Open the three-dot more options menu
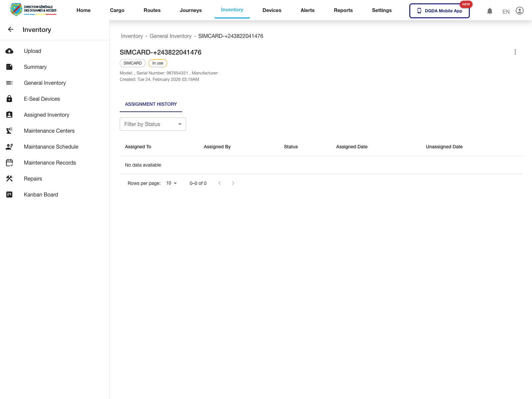The image size is (532, 399). [515, 52]
